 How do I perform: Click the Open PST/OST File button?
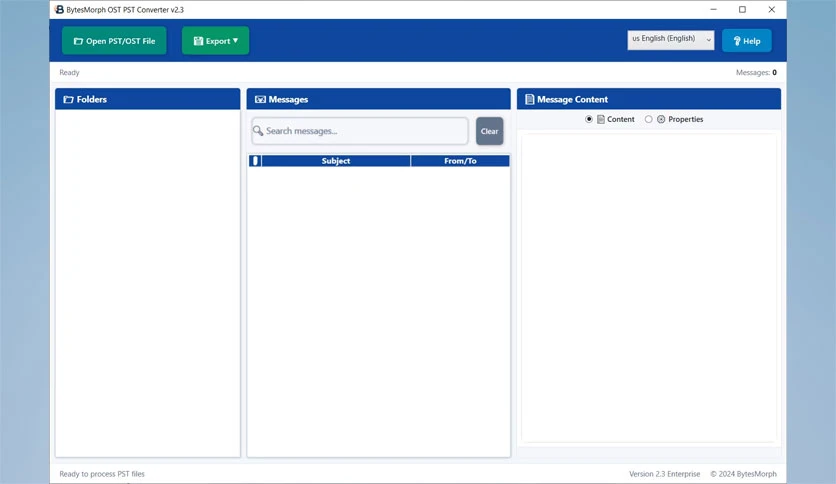[x=114, y=41]
